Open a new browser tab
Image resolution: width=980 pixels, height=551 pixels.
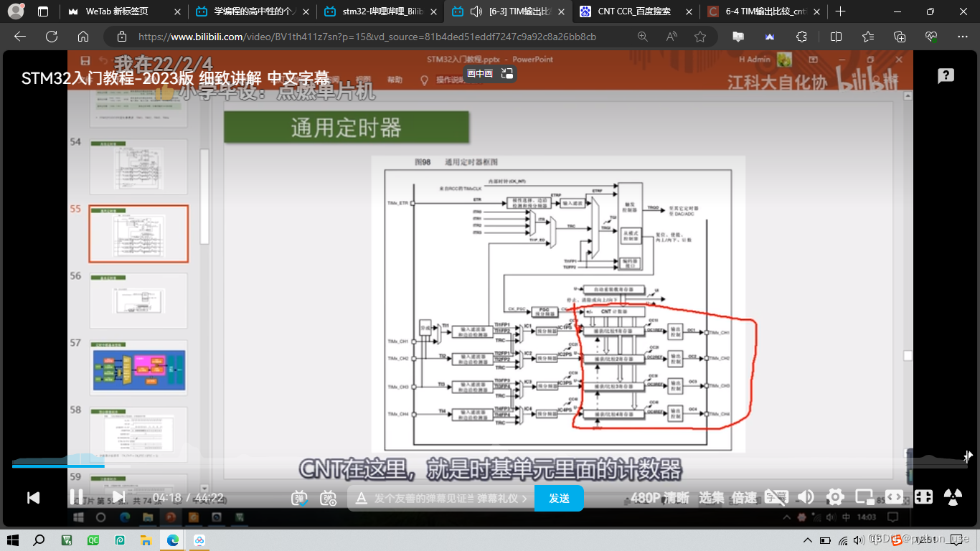pyautogui.click(x=841, y=11)
